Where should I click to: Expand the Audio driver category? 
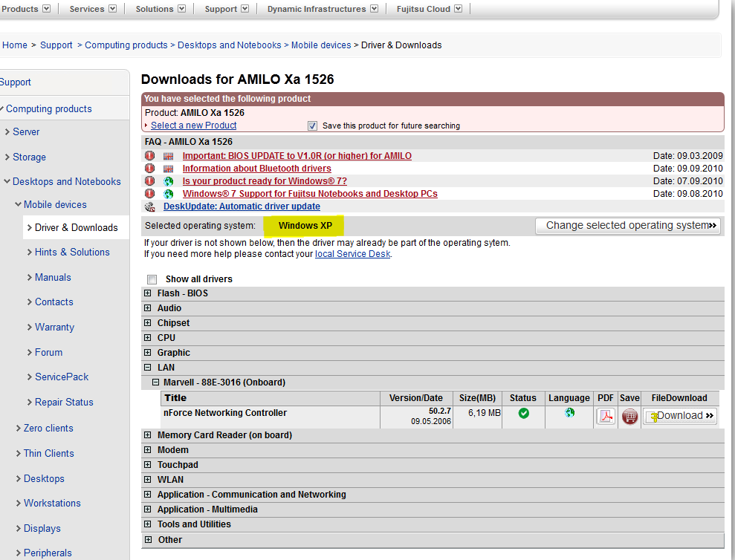[148, 308]
